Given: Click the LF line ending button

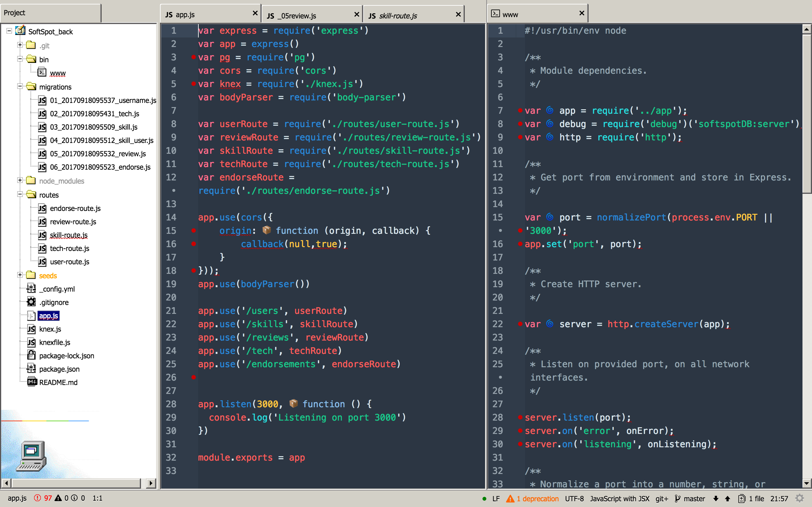Looking at the screenshot, I should click(496, 499).
